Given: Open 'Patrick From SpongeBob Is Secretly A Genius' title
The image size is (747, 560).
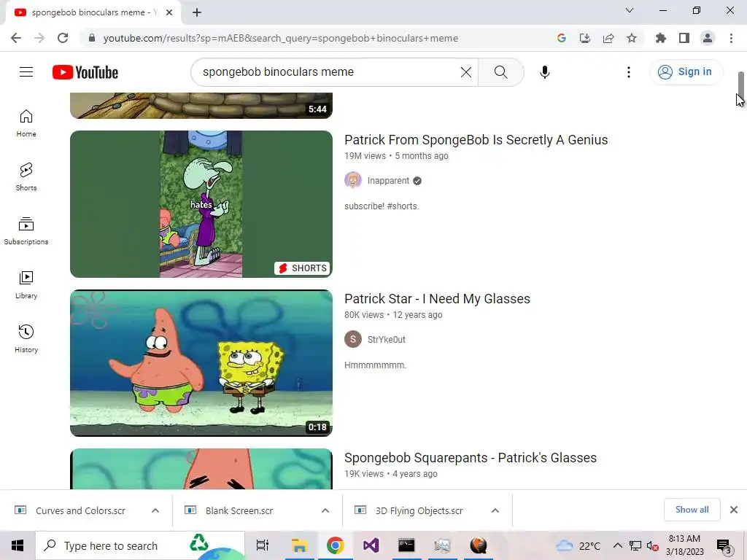Looking at the screenshot, I should coord(476,139).
